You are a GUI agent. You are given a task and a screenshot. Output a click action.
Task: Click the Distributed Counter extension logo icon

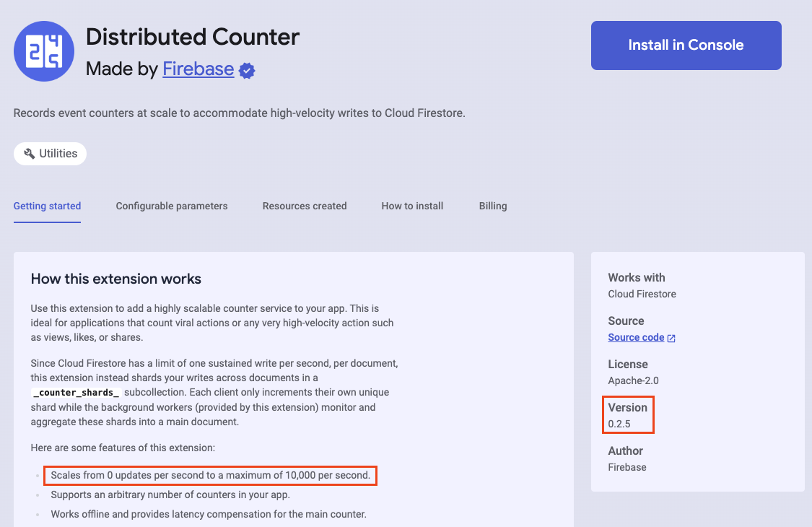pyautogui.click(x=44, y=51)
